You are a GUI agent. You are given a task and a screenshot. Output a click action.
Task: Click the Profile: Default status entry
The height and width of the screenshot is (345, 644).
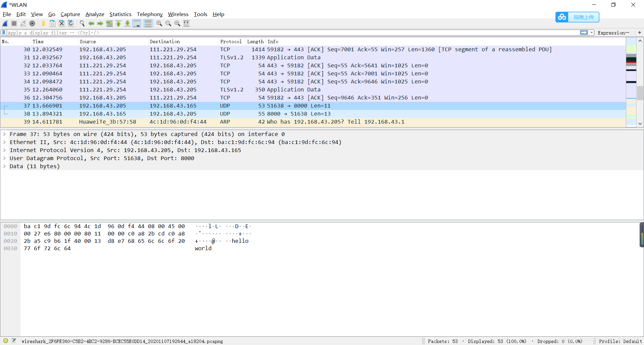620,341
